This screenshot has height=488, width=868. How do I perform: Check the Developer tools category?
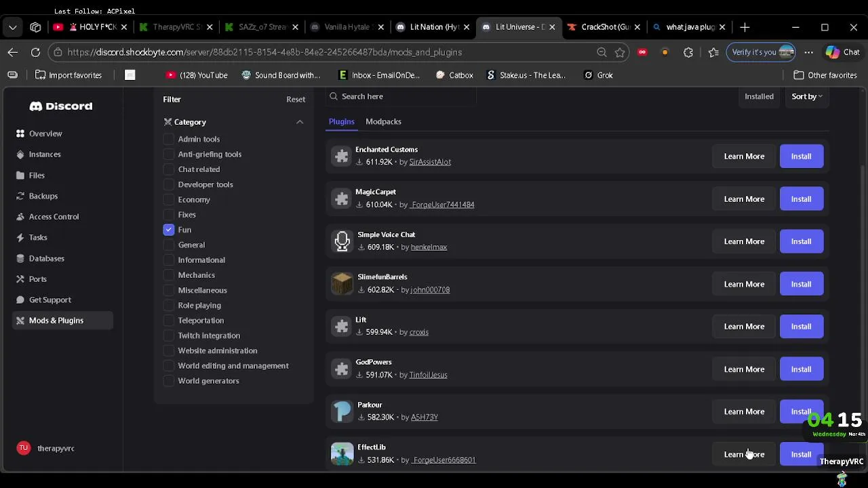pos(169,184)
